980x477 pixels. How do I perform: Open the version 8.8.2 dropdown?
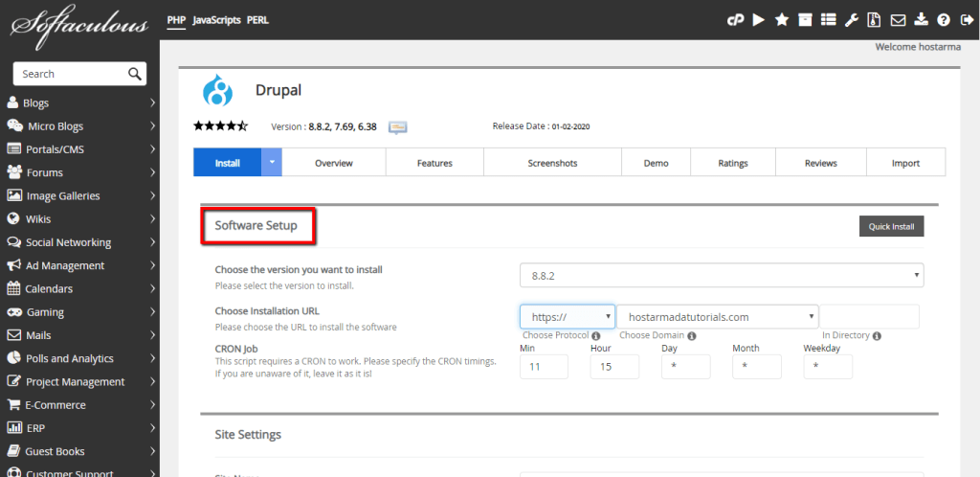tap(722, 276)
